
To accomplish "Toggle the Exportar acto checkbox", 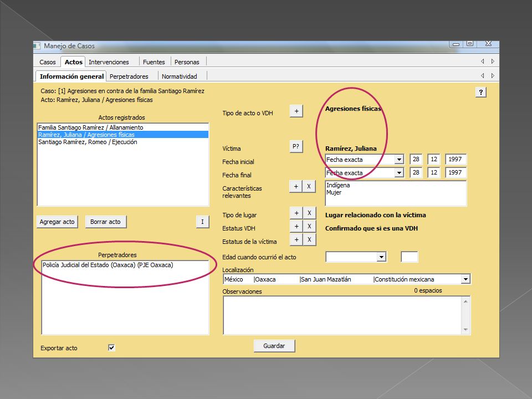I will (111, 347).
